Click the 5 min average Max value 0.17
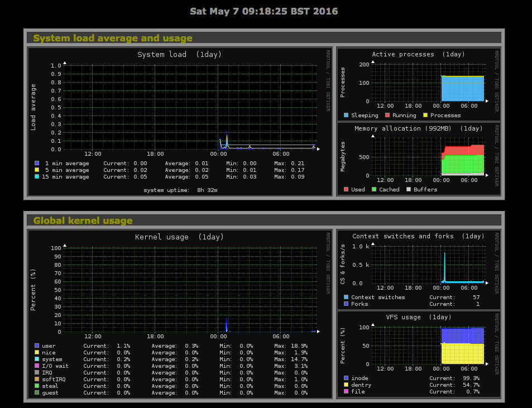Image resolution: width=532 pixels, height=408 pixels. tap(298, 170)
